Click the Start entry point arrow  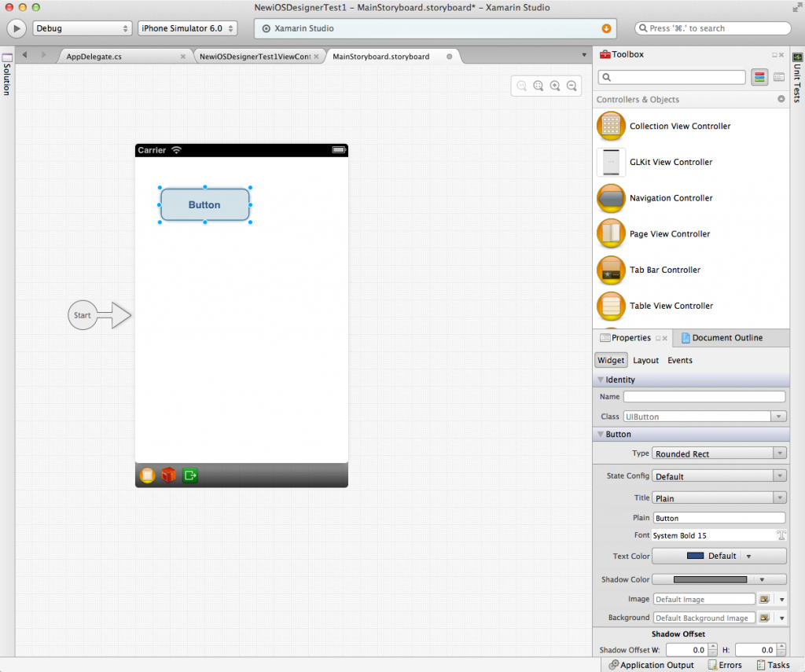100,314
